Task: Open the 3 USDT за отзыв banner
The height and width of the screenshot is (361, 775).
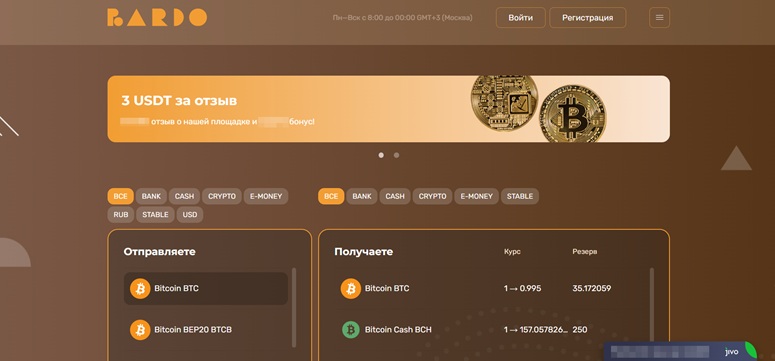Action: pos(388,109)
